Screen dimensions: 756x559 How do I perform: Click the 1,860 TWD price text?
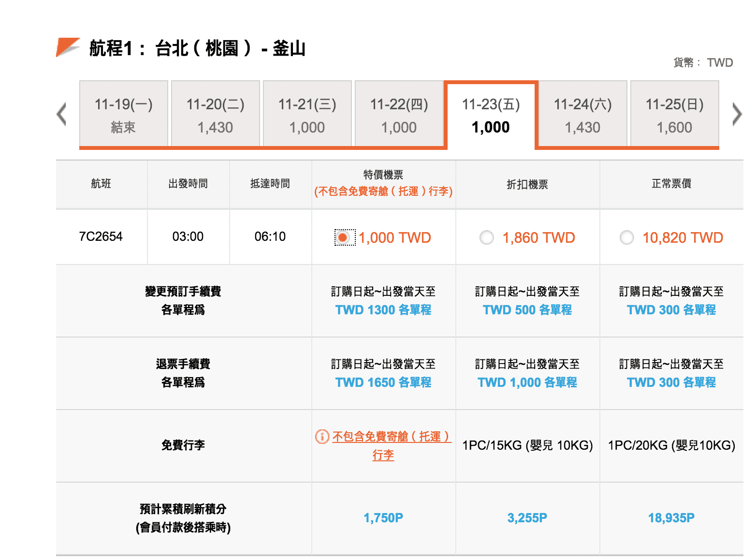point(539,237)
